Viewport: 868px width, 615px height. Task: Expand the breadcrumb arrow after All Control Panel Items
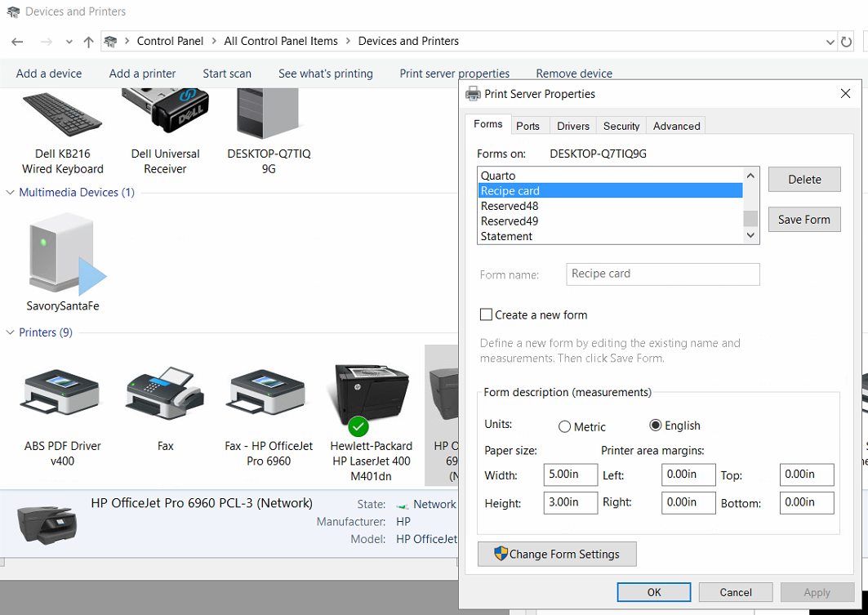(x=348, y=41)
